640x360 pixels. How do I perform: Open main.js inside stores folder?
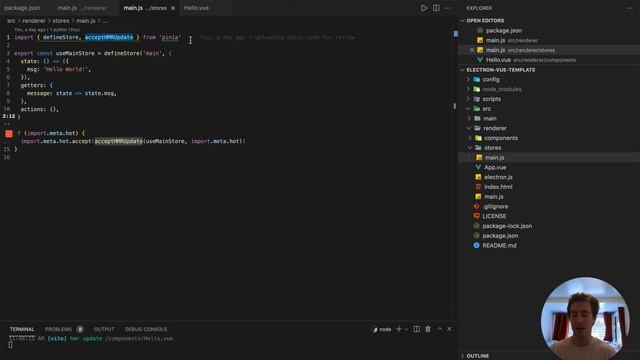494,158
